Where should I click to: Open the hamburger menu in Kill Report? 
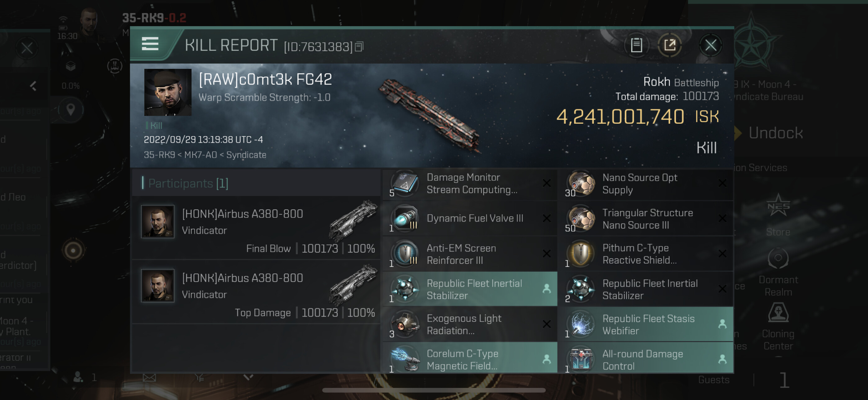[x=150, y=44]
